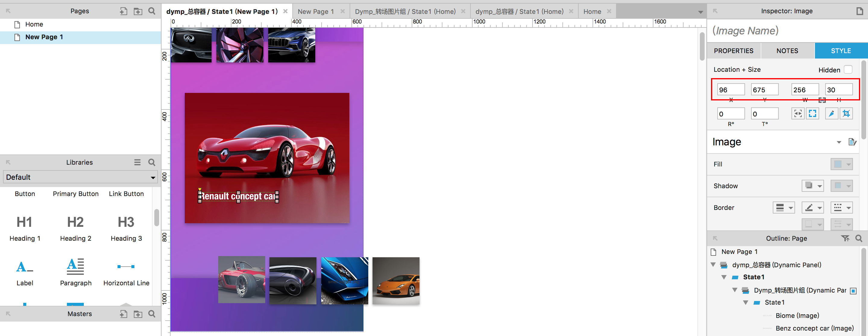Click the outline filter icon
Screen dimensions: 868x336
845,238
